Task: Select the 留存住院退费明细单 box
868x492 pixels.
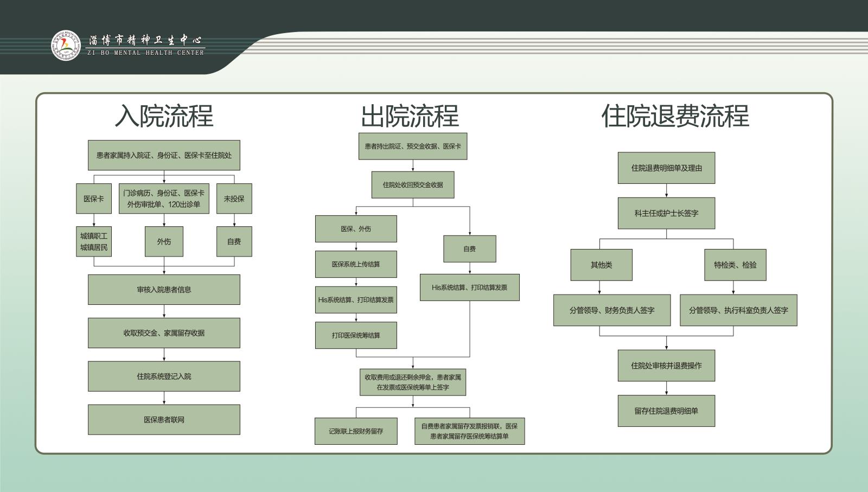Action: 666,411
